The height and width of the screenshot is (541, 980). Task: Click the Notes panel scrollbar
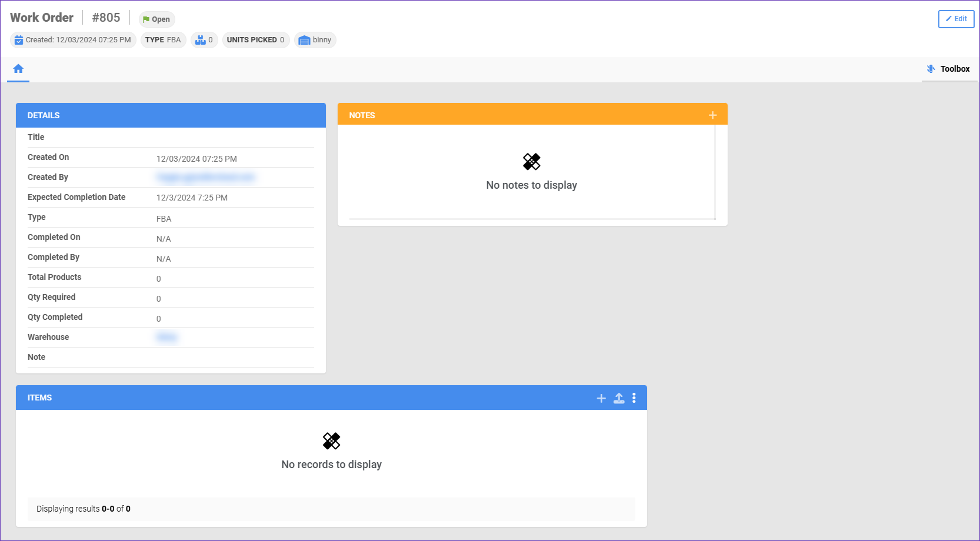(x=715, y=172)
